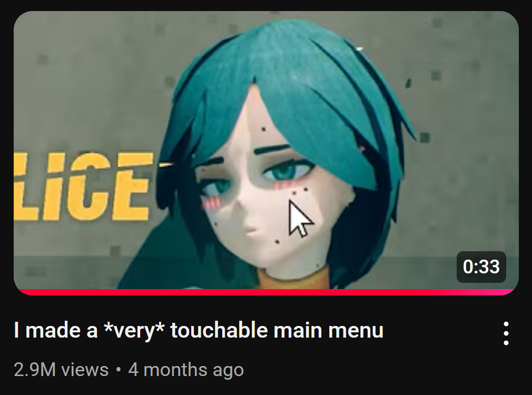Screen dimensions: 532x395
Task: Click the white mouse cursor in thumbnail
Action: click(300, 218)
